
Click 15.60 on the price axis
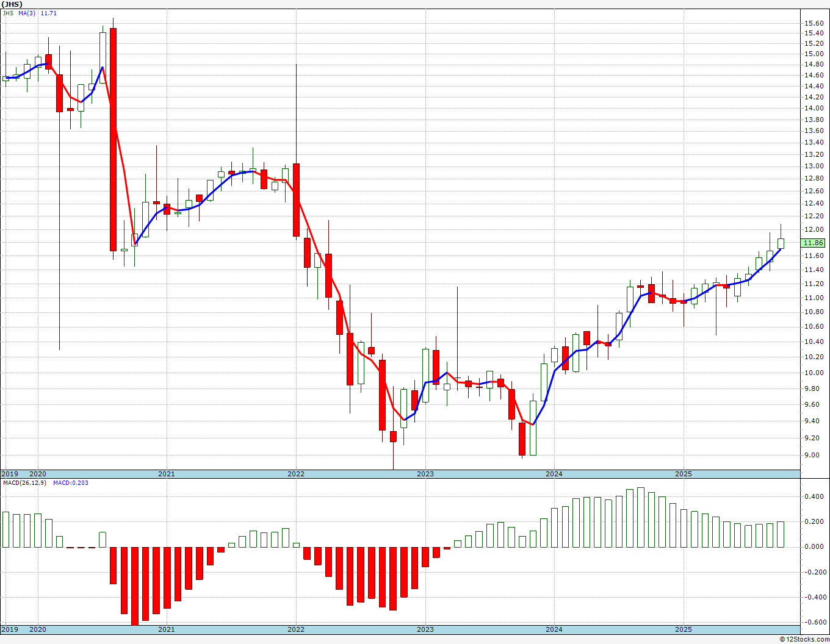tap(814, 23)
